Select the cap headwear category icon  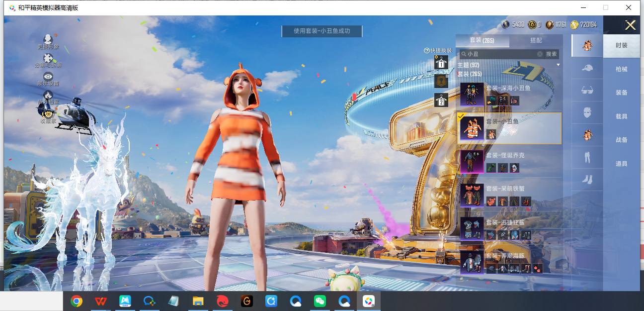tap(587, 68)
